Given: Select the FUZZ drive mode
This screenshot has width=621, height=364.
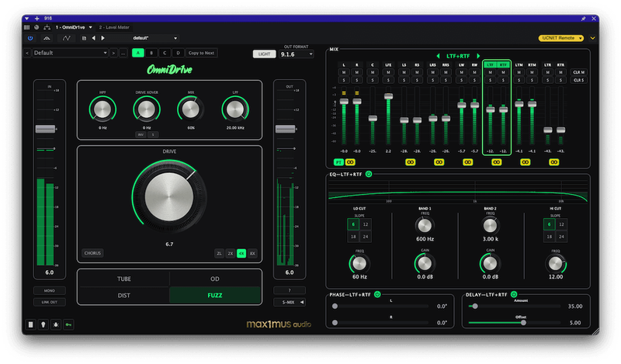Looking at the screenshot, I should [215, 296].
